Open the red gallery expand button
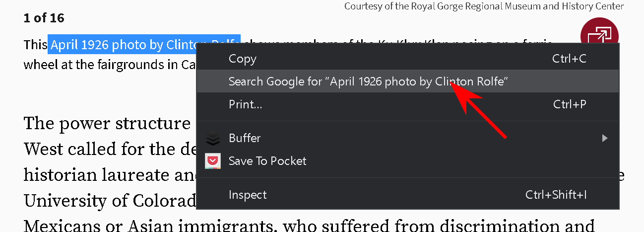Image resolution: width=644 pixels, height=232 pixels. pos(599,37)
